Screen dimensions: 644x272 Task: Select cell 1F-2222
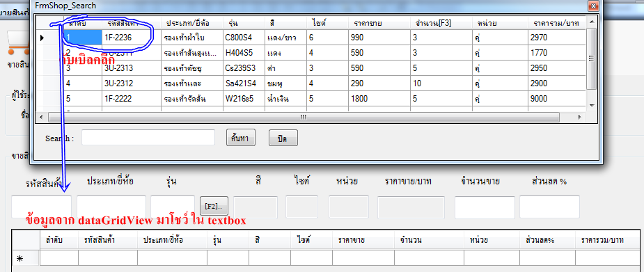pos(131,99)
